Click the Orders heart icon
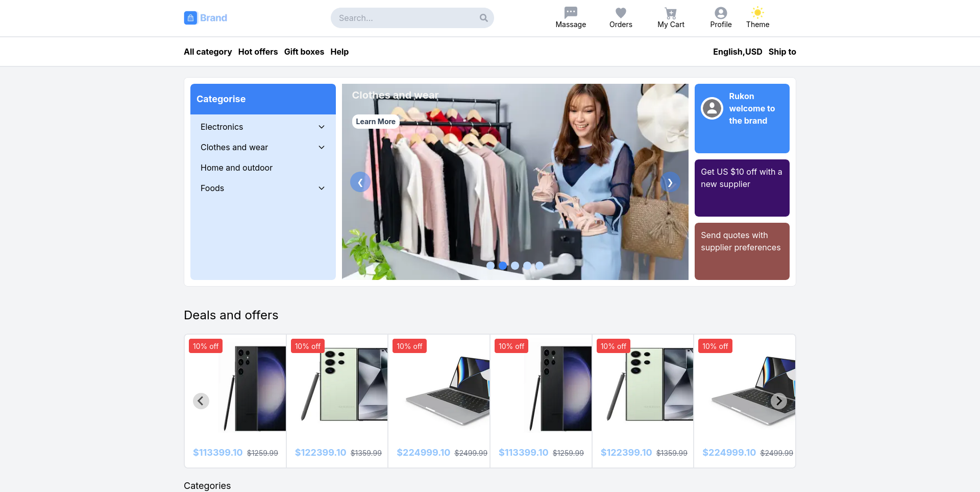The image size is (980, 492). pyautogui.click(x=621, y=13)
